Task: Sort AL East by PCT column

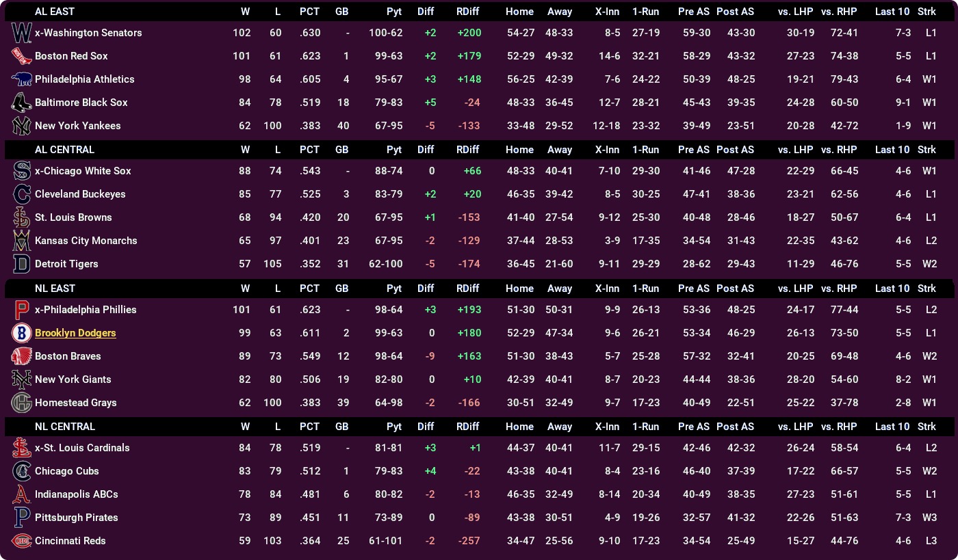Action: (309, 12)
